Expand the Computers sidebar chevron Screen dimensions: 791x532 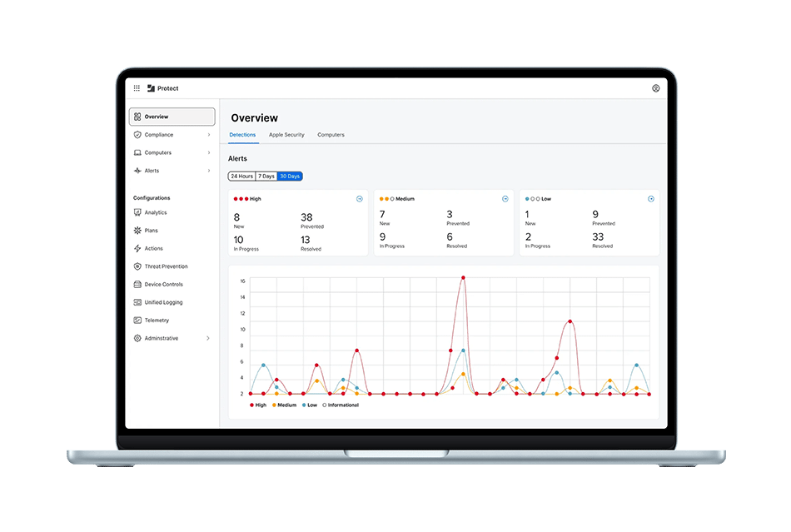pos(208,153)
